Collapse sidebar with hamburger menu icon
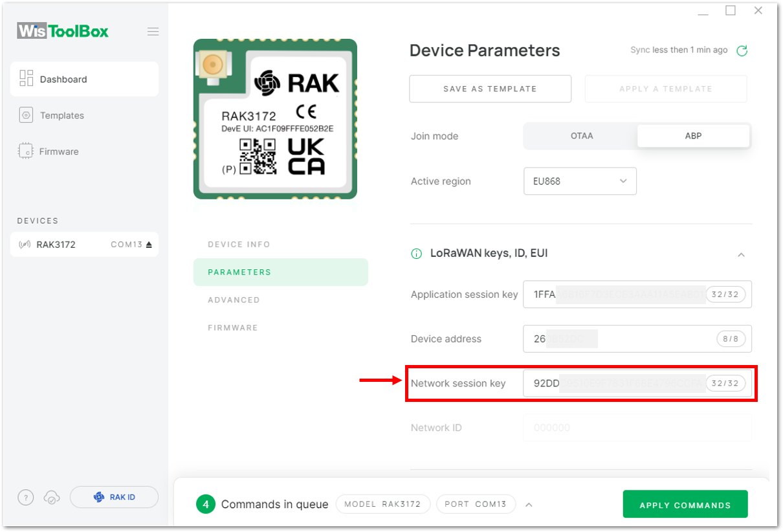This screenshot has width=783, height=532. coord(153,31)
